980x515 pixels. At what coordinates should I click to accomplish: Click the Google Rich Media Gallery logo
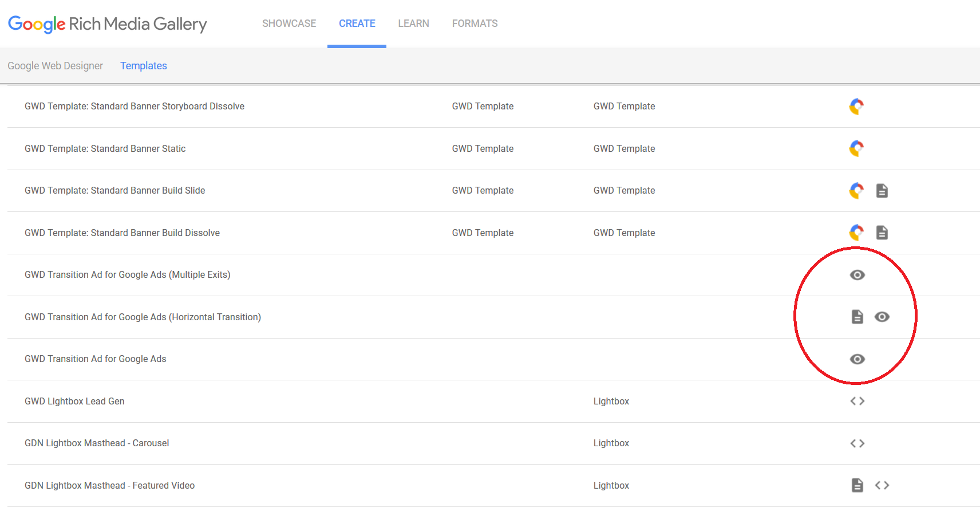point(108,24)
